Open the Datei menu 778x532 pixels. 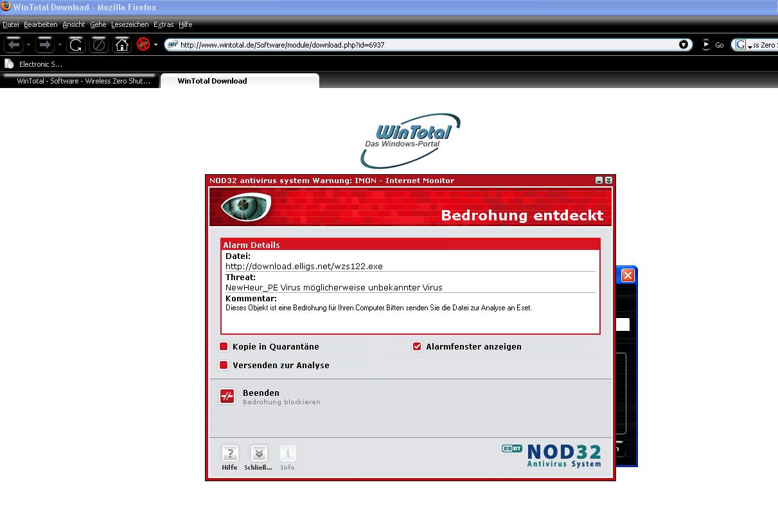11,24
